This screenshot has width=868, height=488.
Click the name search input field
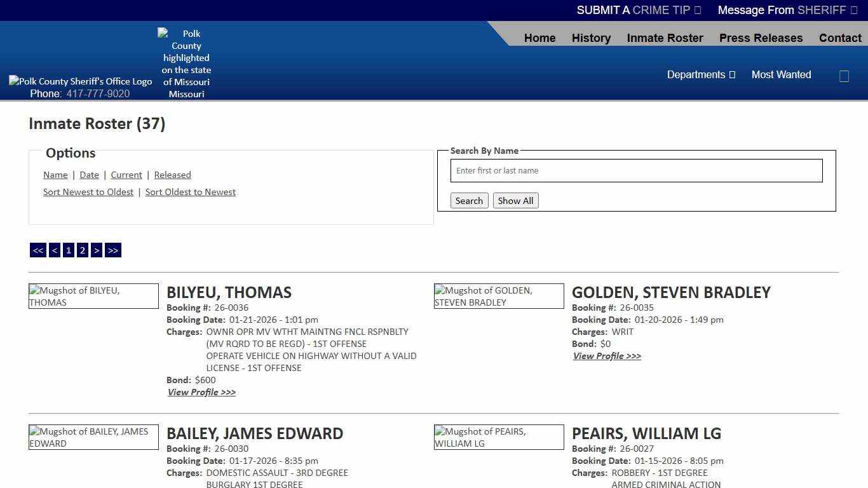(x=635, y=170)
